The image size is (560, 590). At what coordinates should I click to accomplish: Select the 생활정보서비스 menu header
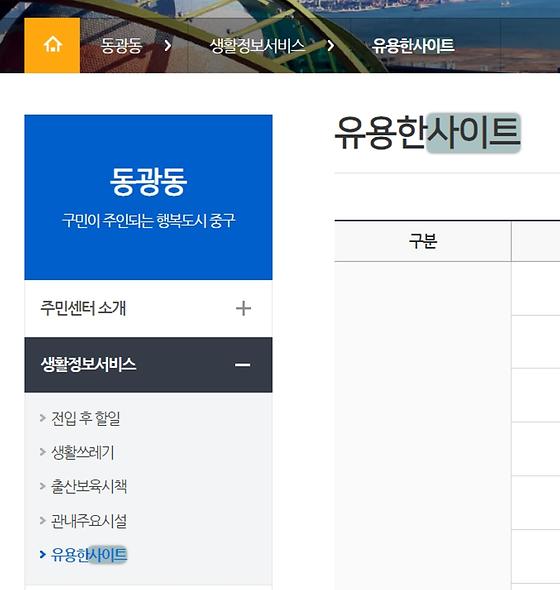point(148,365)
